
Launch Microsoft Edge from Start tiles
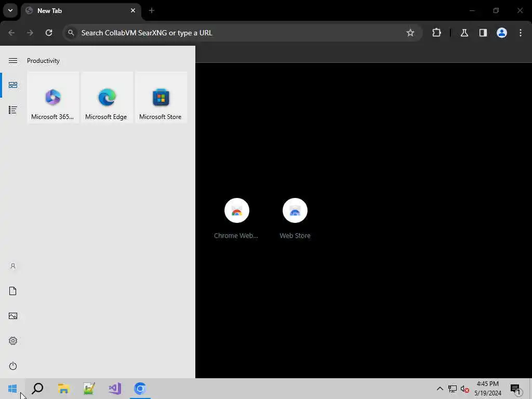[x=107, y=97]
